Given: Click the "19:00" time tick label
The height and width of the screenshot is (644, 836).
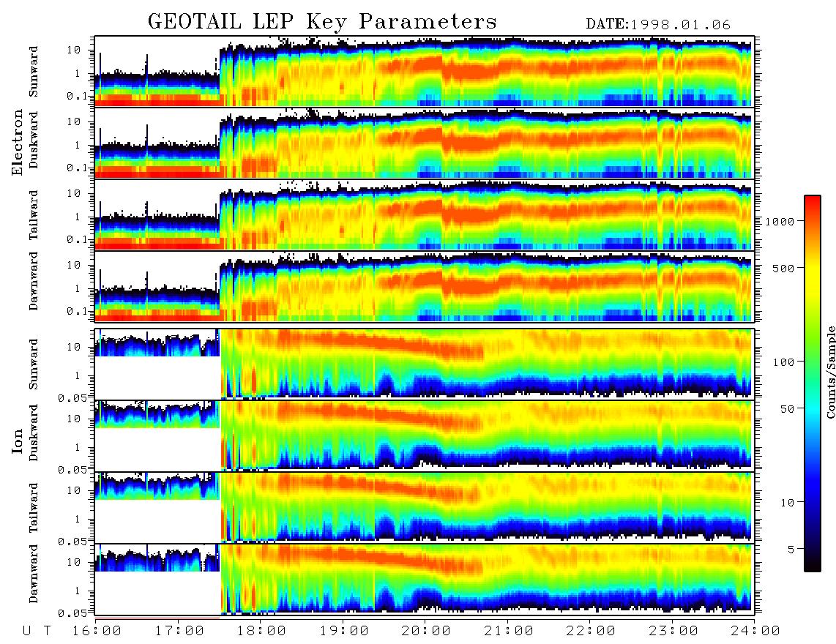Looking at the screenshot, I should point(344,632).
